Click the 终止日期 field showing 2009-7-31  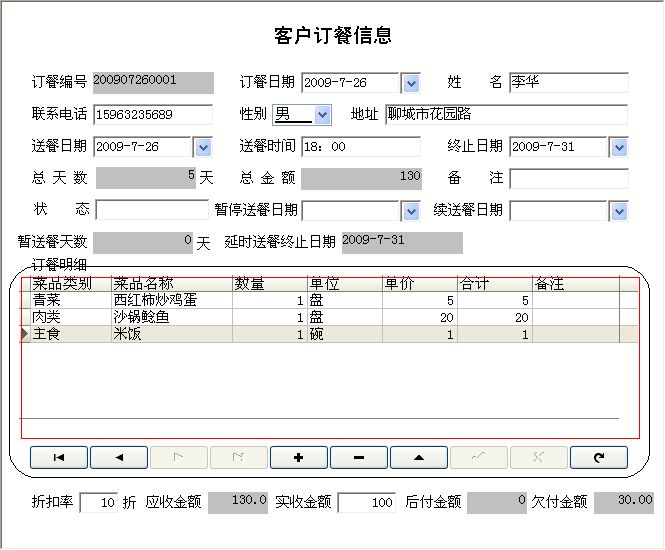(x=559, y=147)
